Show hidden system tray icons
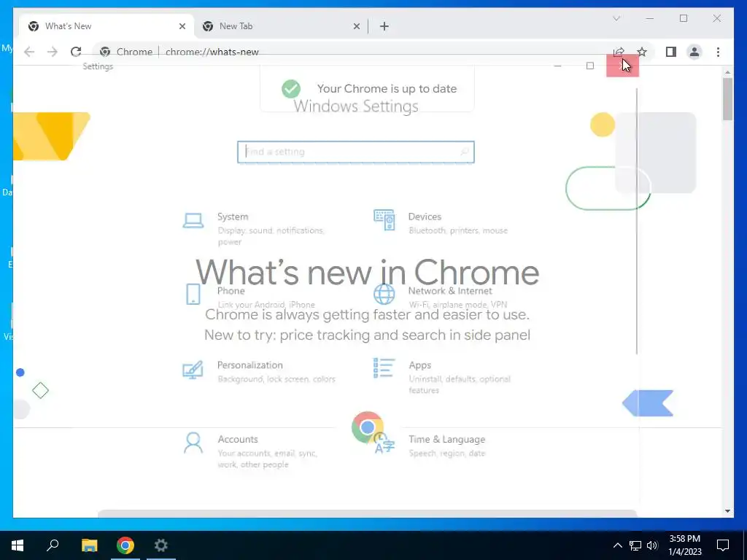This screenshot has width=747, height=560. [617, 545]
